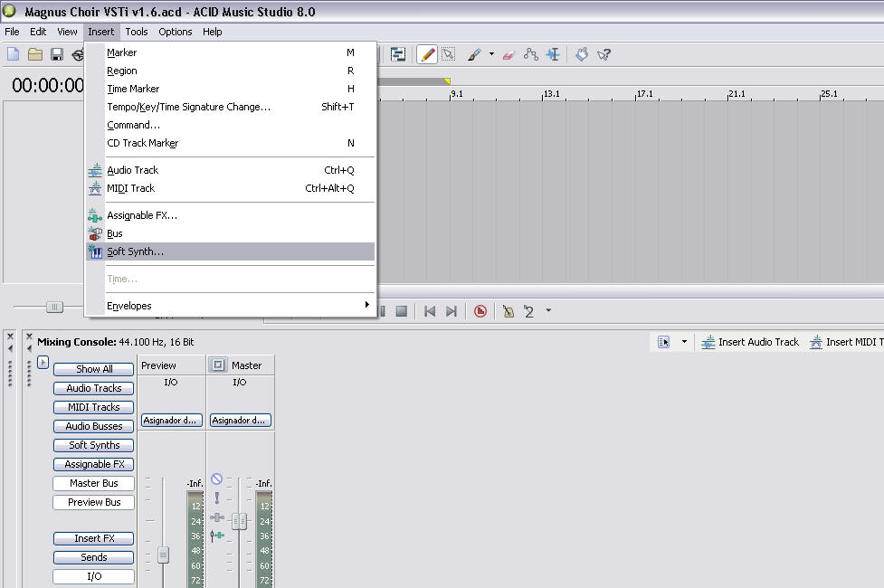The height and width of the screenshot is (588, 884).
Task: Toggle MIDI Tracks visibility in console
Action: (93, 407)
